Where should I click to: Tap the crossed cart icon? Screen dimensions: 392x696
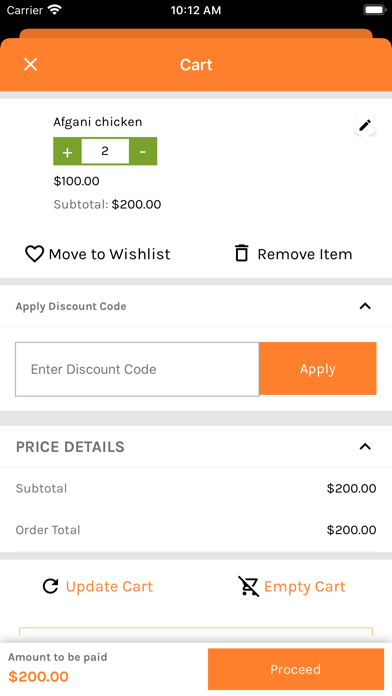[249, 586]
